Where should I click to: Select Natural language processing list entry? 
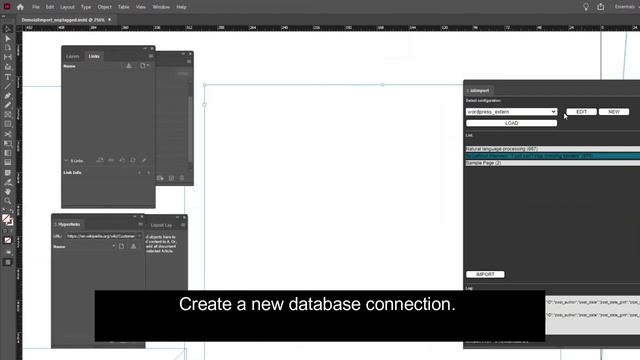[553, 149]
